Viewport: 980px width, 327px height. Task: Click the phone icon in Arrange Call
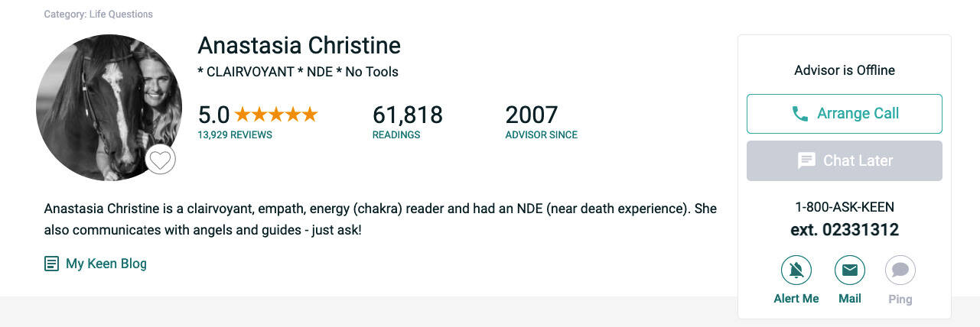pyautogui.click(x=799, y=114)
